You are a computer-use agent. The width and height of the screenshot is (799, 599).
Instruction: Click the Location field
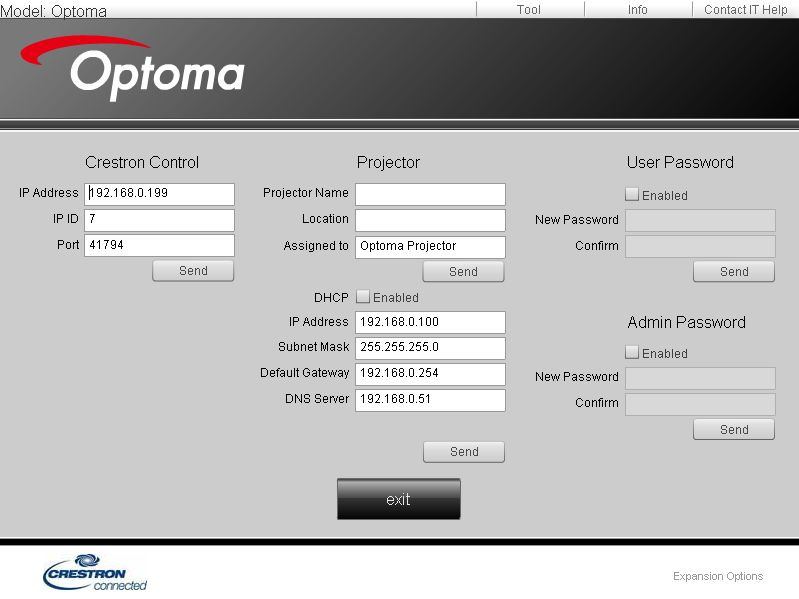pyautogui.click(x=430, y=220)
